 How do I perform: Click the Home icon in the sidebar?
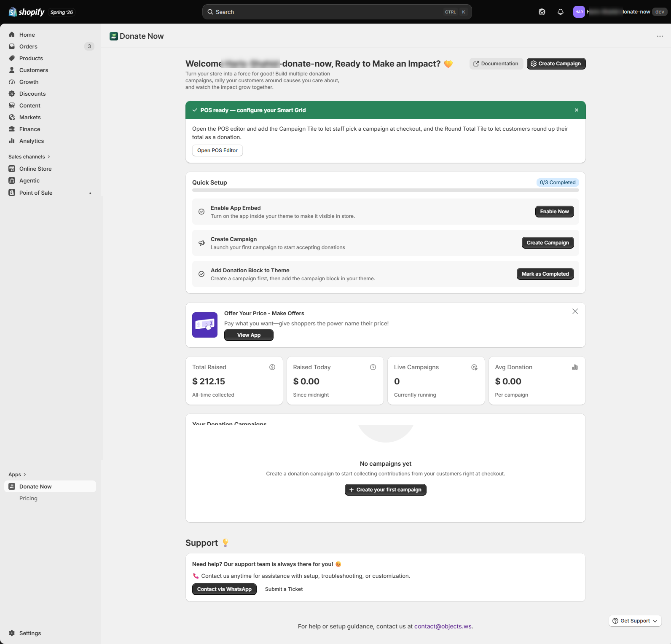pyautogui.click(x=12, y=35)
